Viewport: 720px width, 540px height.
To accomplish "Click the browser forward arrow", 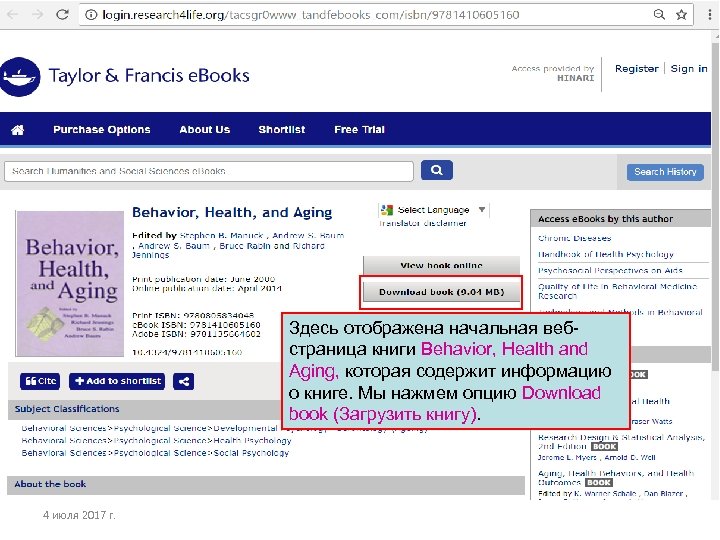I will [37, 15].
